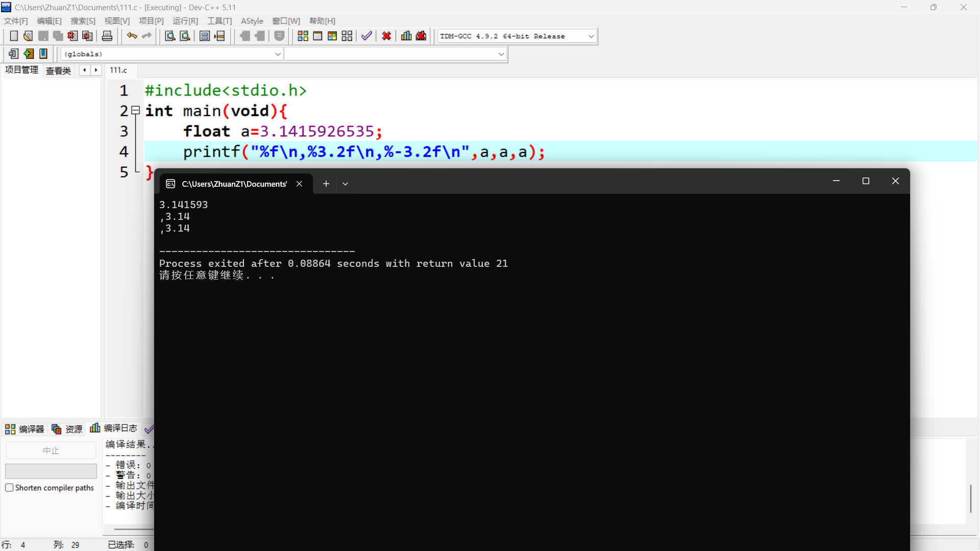Add a new terminal tab with plus button
The height and width of the screenshot is (551, 980).
pos(326,184)
